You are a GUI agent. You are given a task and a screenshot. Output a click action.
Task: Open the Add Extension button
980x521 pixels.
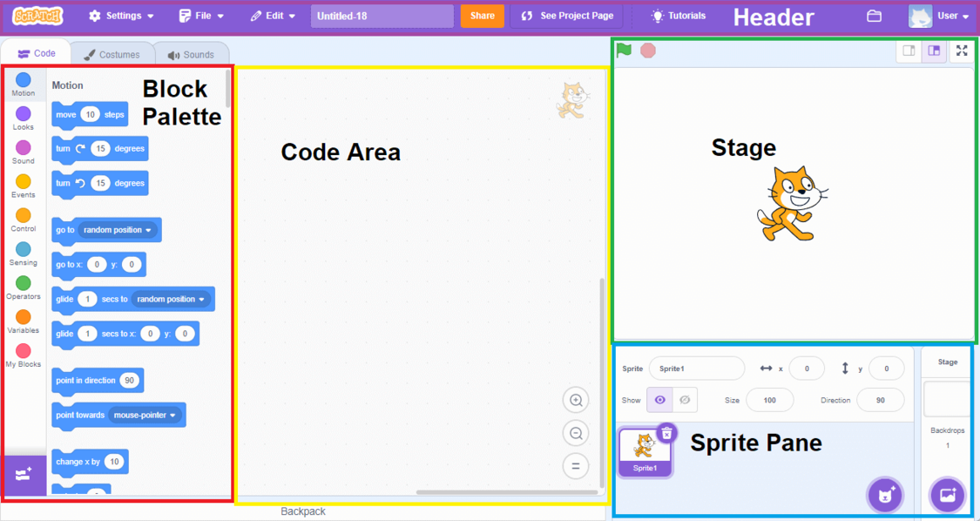pos(24,476)
